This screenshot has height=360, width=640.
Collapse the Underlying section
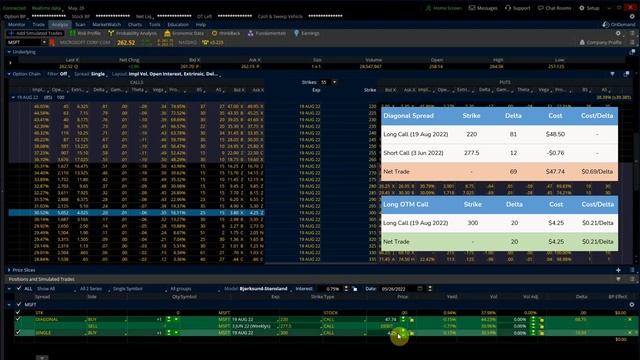9,52
